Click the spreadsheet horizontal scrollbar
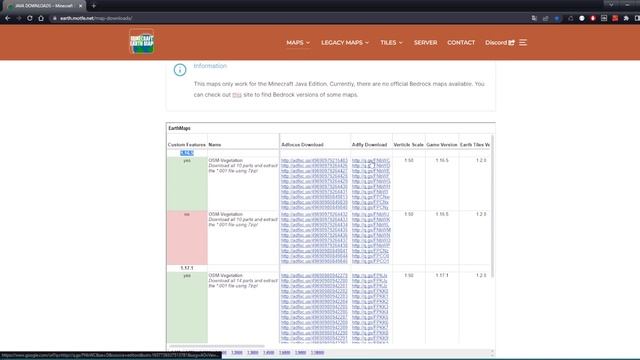 (x=217, y=347)
